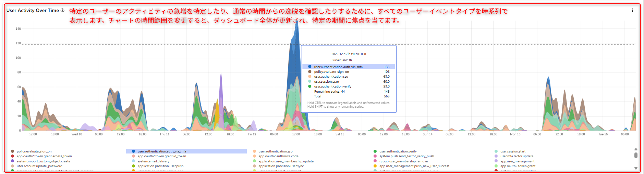Image resolution: width=644 pixels, height=174 pixels.
Task: Click the Total 563 row in the tooltip
Action: click(x=349, y=96)
